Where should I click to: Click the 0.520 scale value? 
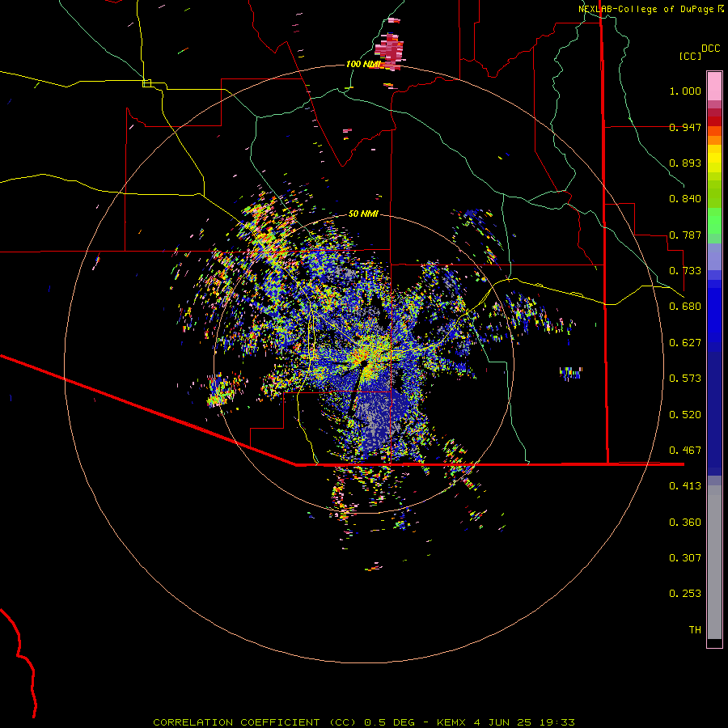pos(685,415)
